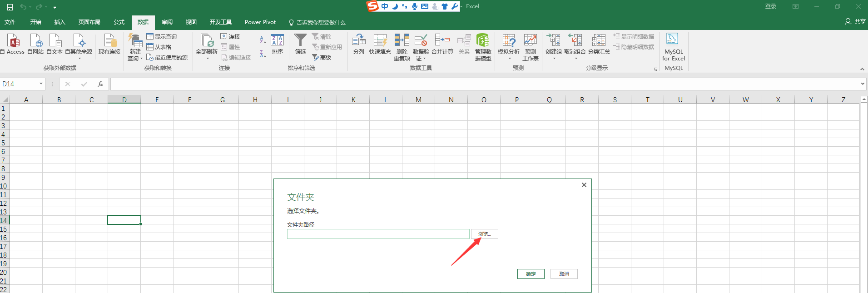
Task: Click the select all corner triangle
Action: coord(5,99)
